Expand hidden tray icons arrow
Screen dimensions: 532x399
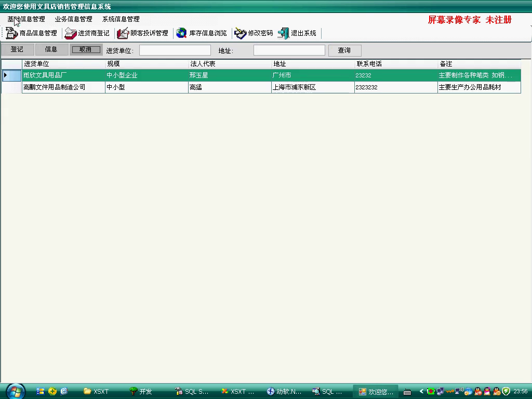pyautogui.click(x=421, y=391)
